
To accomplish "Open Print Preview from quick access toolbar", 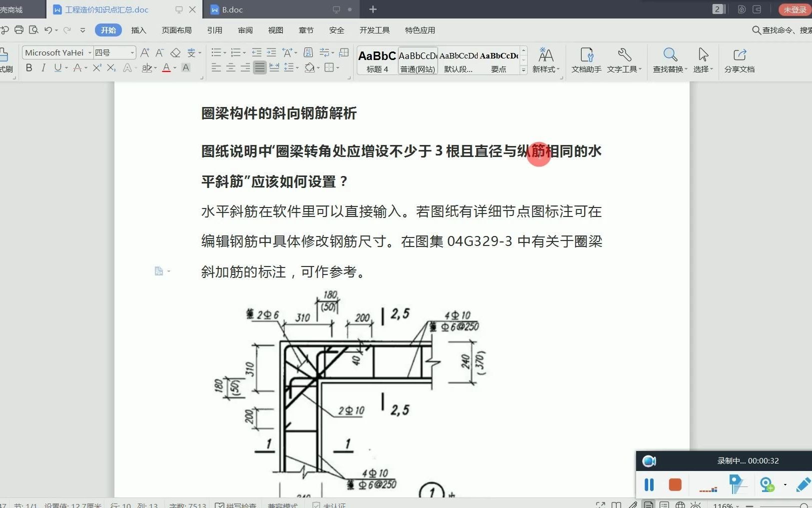I will 33,30.
